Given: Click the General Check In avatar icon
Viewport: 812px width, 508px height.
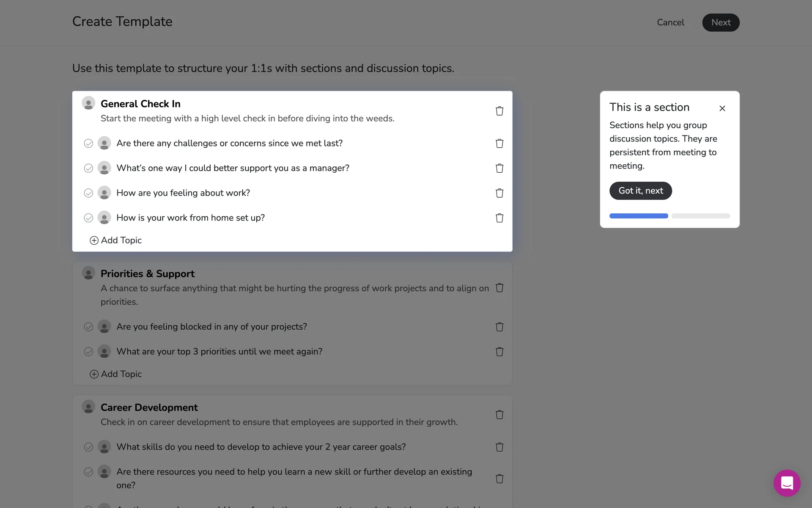Looking at the screenshot, I should click(88, 103).
